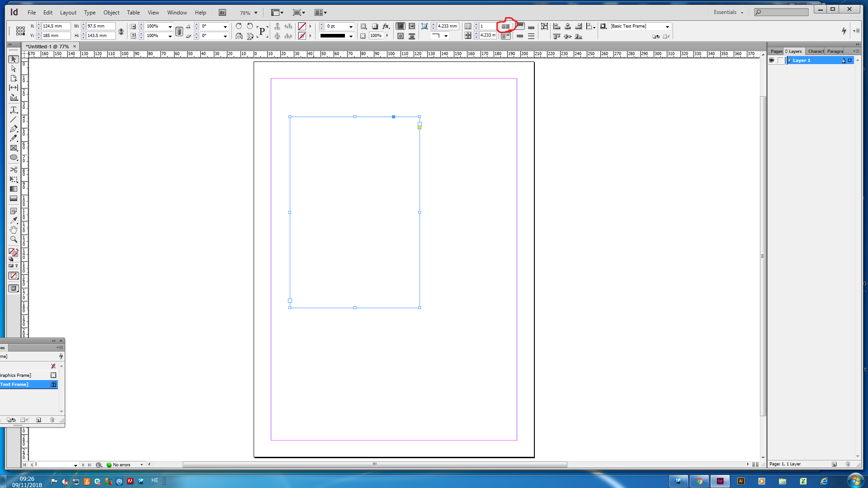The image size is (868, 488).
Task: Open the Basic Text Frame object style dropdown
Action: coord(667,26)
